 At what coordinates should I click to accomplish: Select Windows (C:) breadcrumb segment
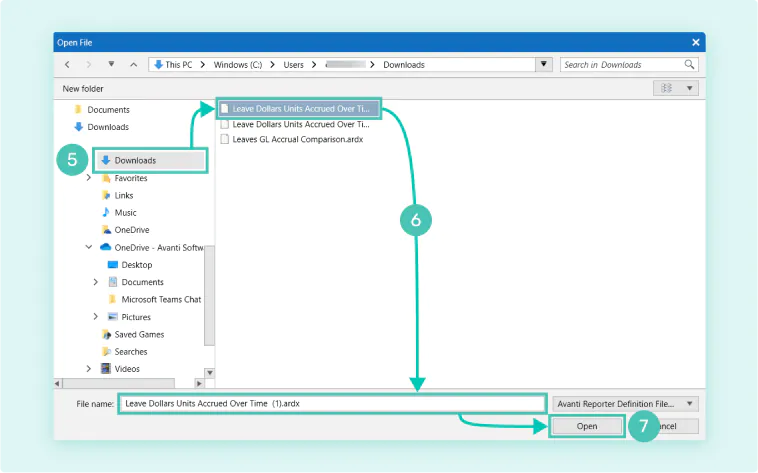238,64
